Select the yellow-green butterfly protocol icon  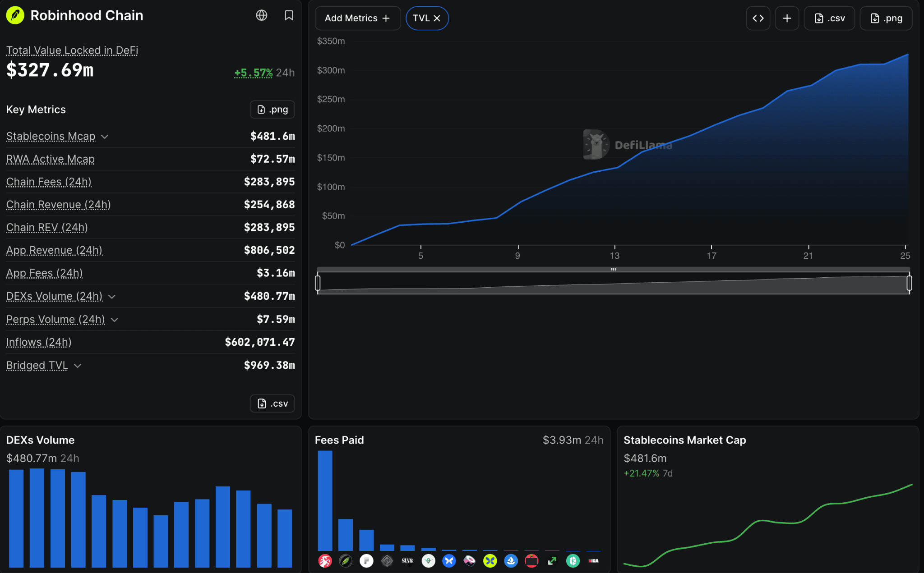490,561
